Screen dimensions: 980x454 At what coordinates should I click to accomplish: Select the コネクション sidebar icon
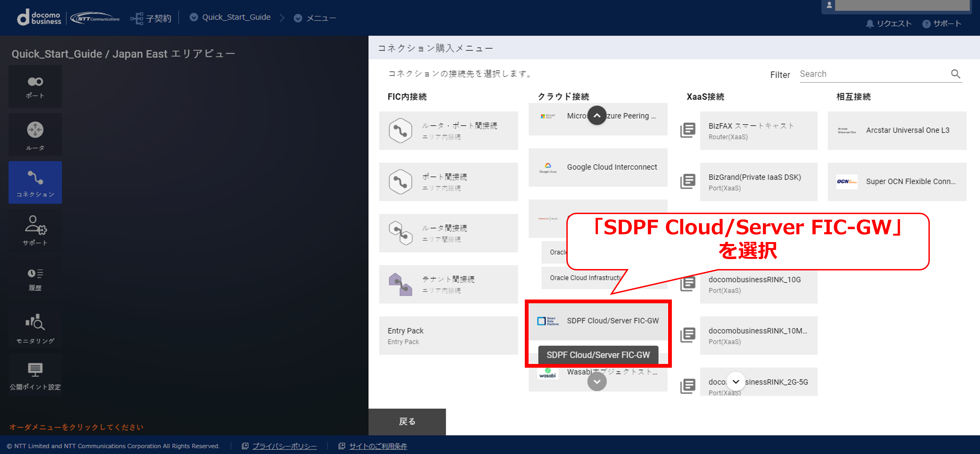tap(35, 182)
